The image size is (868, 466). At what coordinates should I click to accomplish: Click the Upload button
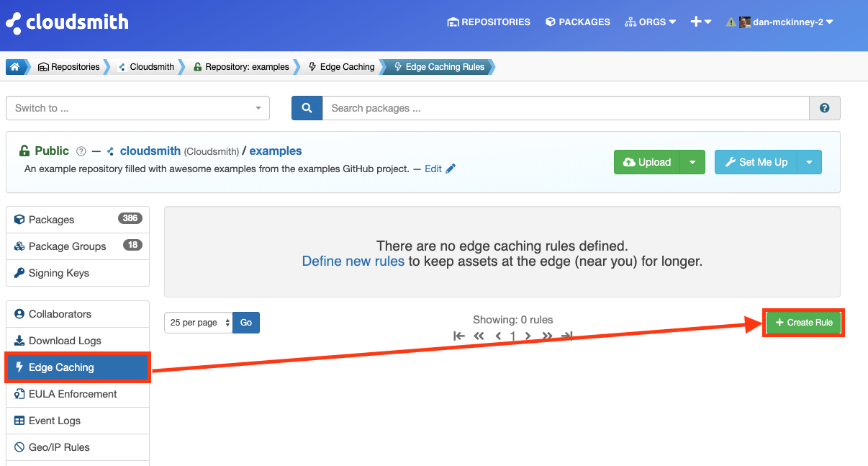[x=647, y=162]
